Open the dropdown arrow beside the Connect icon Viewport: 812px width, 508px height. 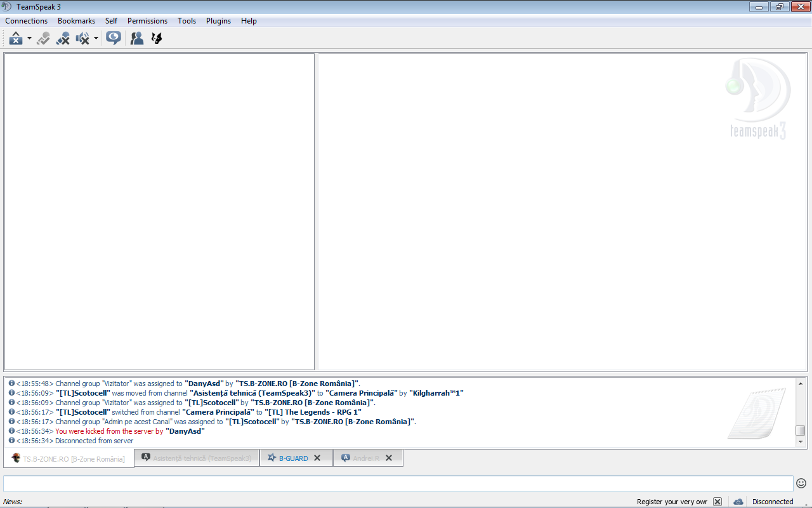click(29, 39)
